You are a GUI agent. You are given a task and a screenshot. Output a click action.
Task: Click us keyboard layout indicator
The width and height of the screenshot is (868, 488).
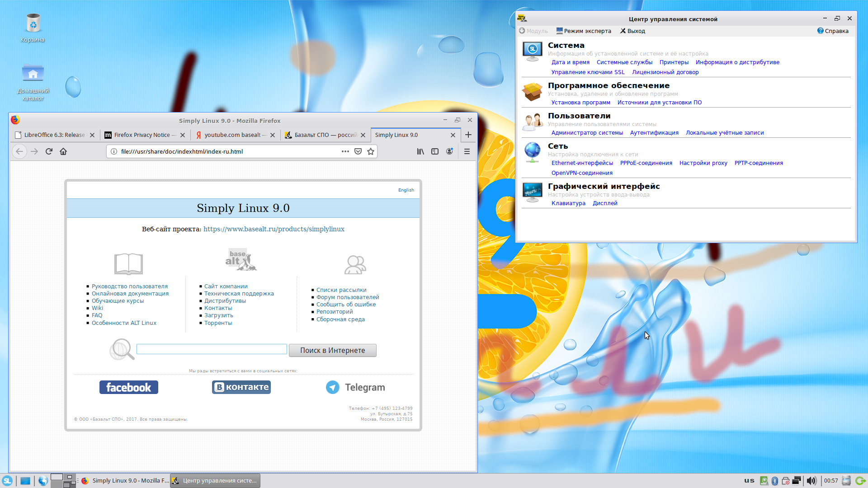coord(749,481)
